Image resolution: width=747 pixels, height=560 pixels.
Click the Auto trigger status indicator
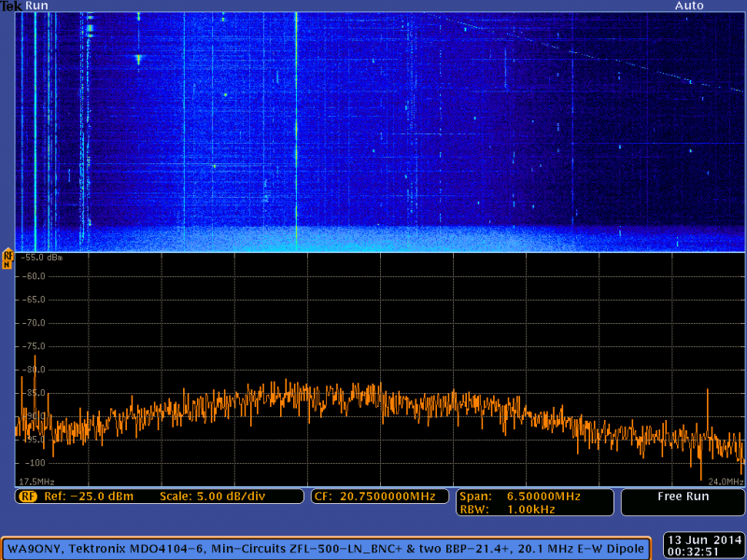(688, 6)
